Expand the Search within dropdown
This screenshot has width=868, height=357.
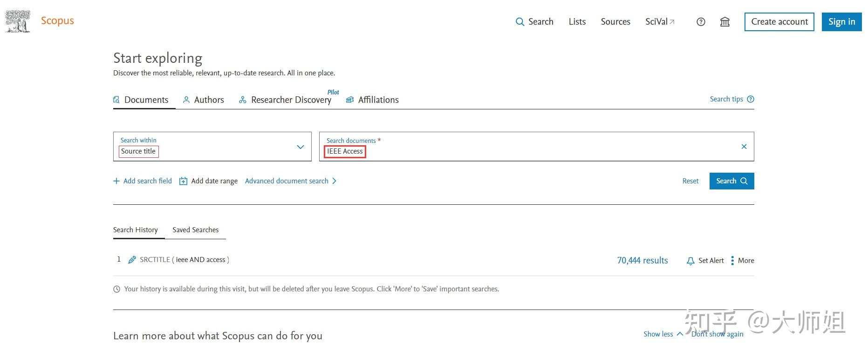click(x=301, y=147)
